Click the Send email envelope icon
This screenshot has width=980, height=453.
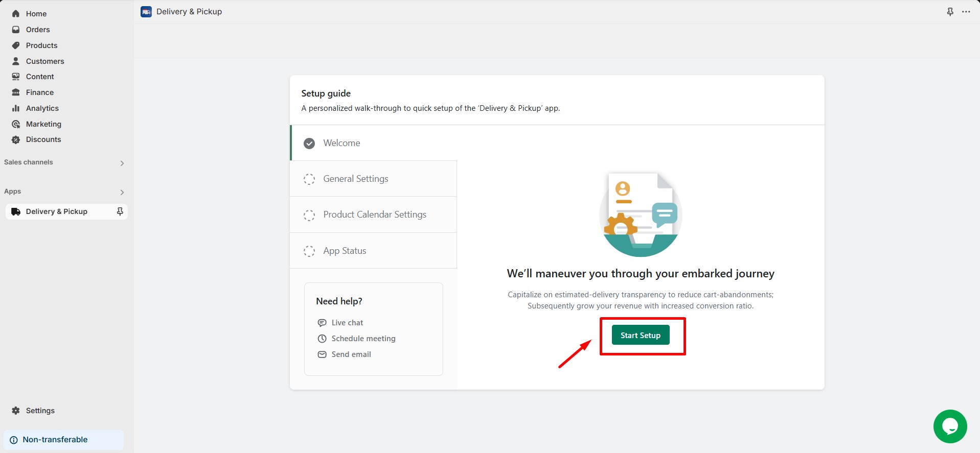click(322, 354)
